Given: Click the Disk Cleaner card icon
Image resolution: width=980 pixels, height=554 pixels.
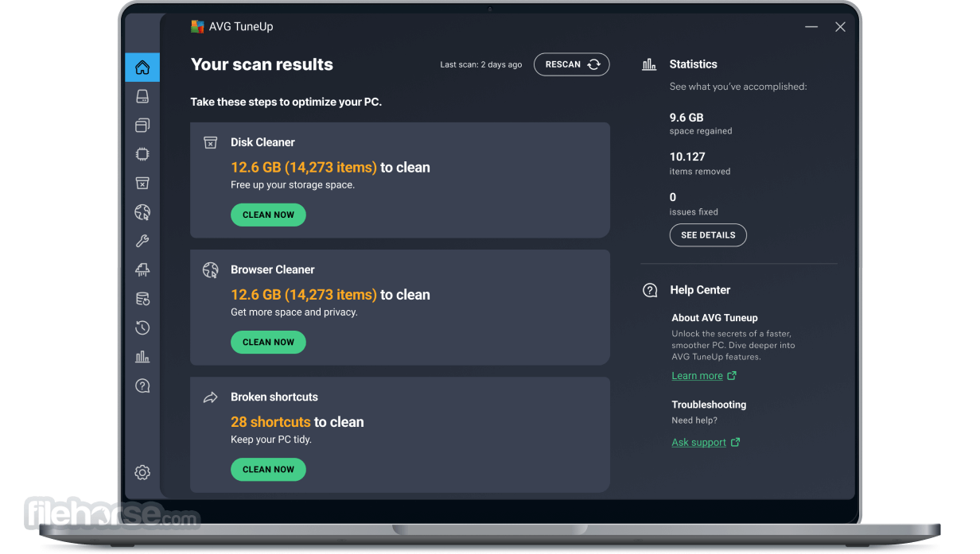Looking at the screenshot, I should point(210,142).
